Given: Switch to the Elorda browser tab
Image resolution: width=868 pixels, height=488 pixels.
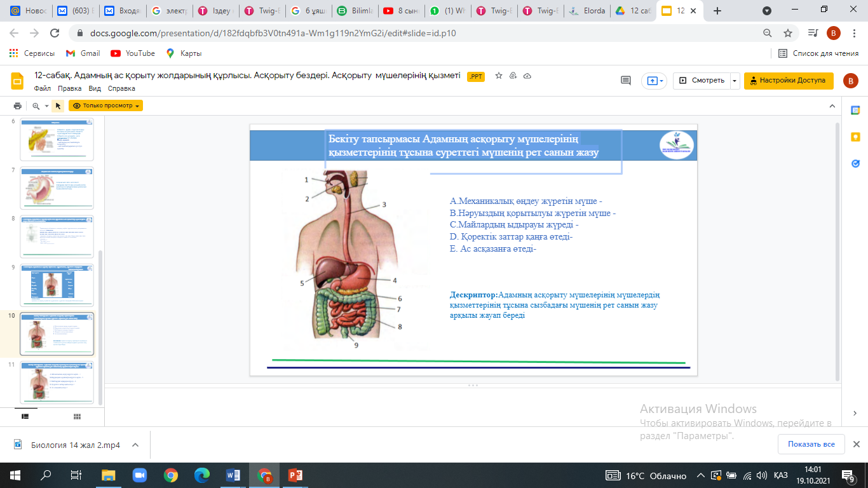Looking at the screenshot, I should point(587,11).
